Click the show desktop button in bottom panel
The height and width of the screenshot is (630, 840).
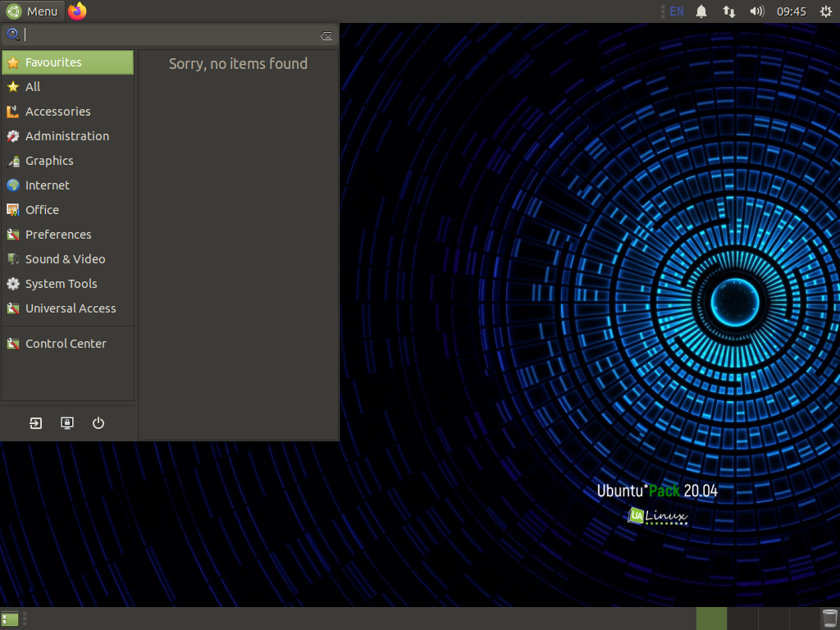10,619
